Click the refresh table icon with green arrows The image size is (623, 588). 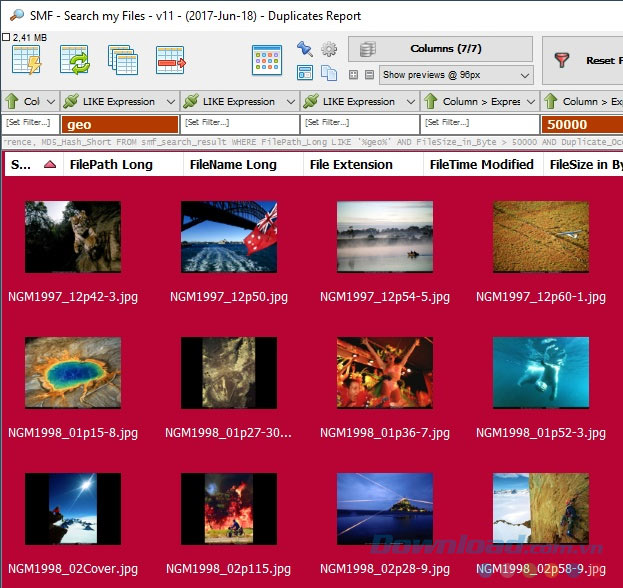click(75, 60)
